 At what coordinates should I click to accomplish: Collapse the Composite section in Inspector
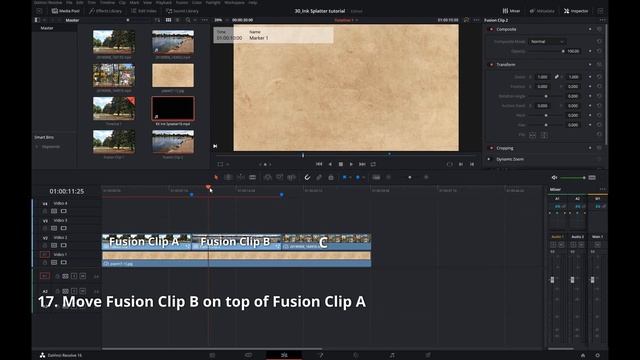[x=506, y=29]
